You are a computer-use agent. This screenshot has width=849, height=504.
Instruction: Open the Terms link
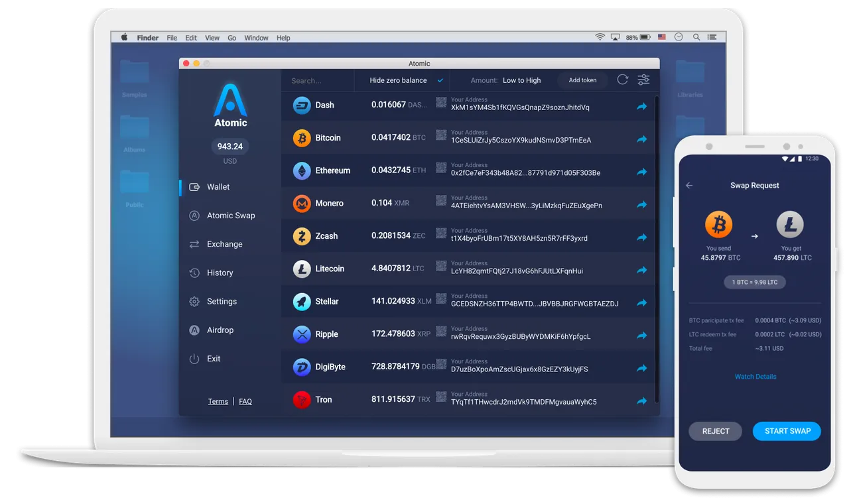coord(218,401)
